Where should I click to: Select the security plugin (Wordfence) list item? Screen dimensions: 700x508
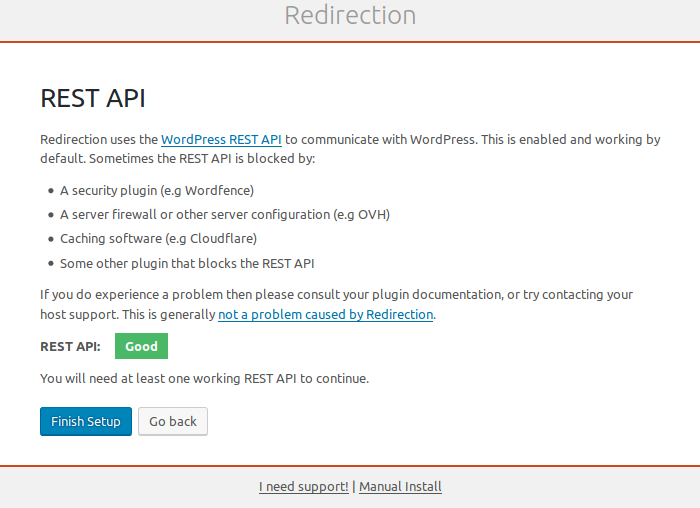[x=157, y=190]
